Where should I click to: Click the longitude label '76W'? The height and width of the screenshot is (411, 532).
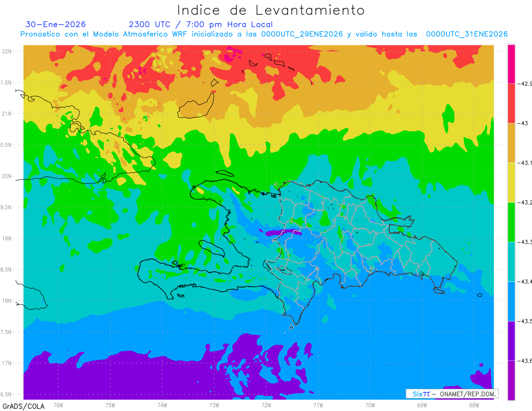(58, 405)
